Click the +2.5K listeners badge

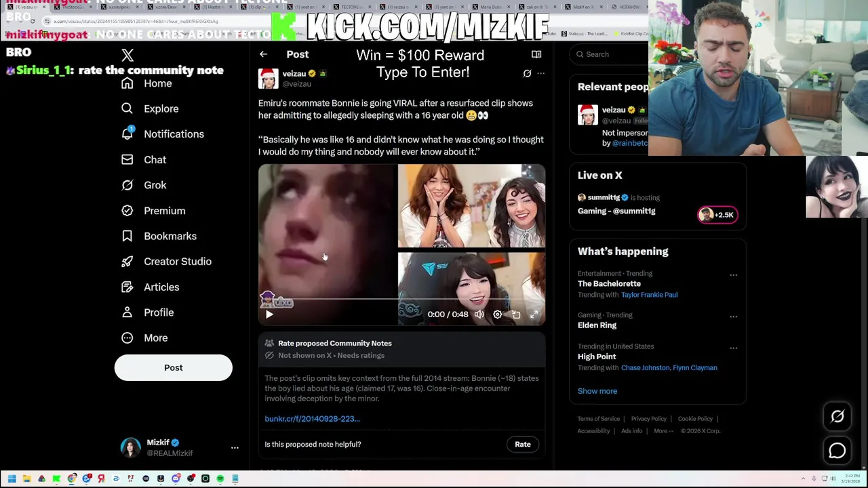click(717, 215)
